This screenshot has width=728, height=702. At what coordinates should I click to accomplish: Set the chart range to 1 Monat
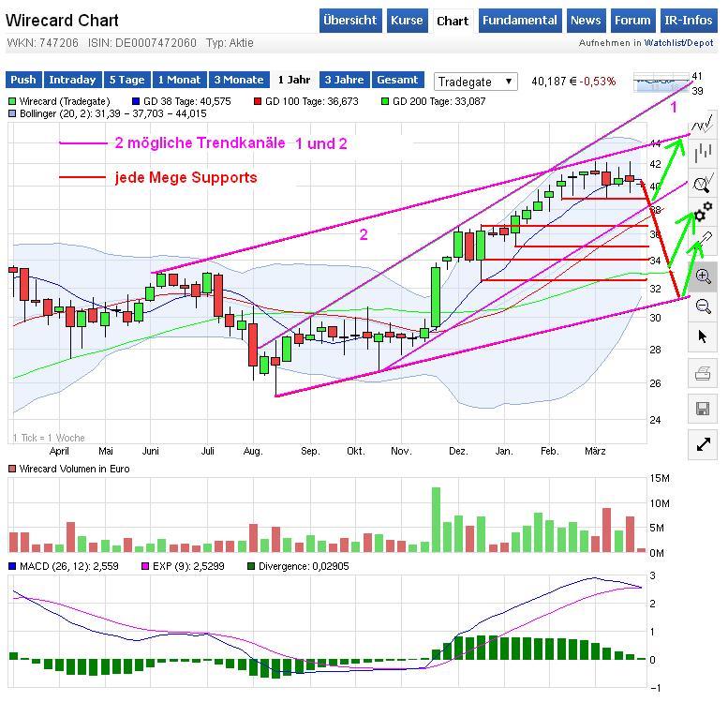(x=179, y=80)
